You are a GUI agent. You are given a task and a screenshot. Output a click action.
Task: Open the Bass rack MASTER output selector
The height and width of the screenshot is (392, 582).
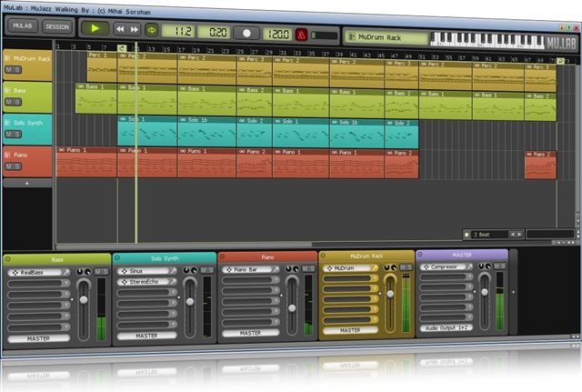[38, 338]
